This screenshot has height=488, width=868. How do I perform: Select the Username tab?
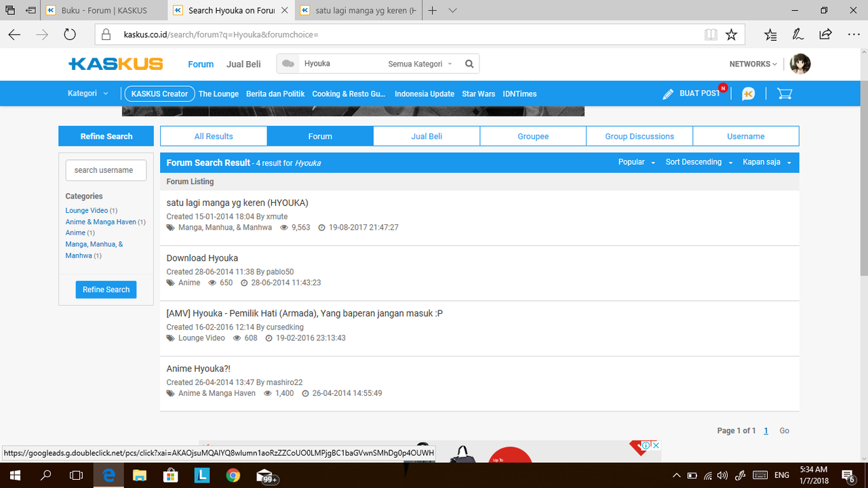click(x=746, y=136)
